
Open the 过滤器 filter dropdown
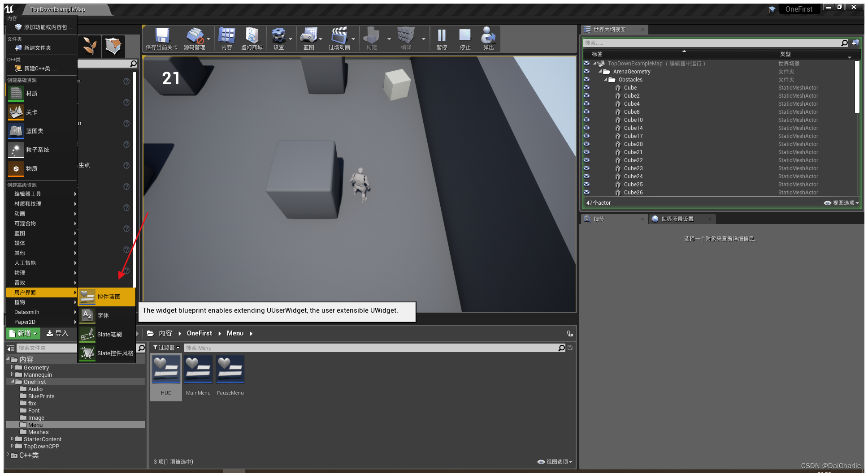pyautogui.click(x=165, y=347)
